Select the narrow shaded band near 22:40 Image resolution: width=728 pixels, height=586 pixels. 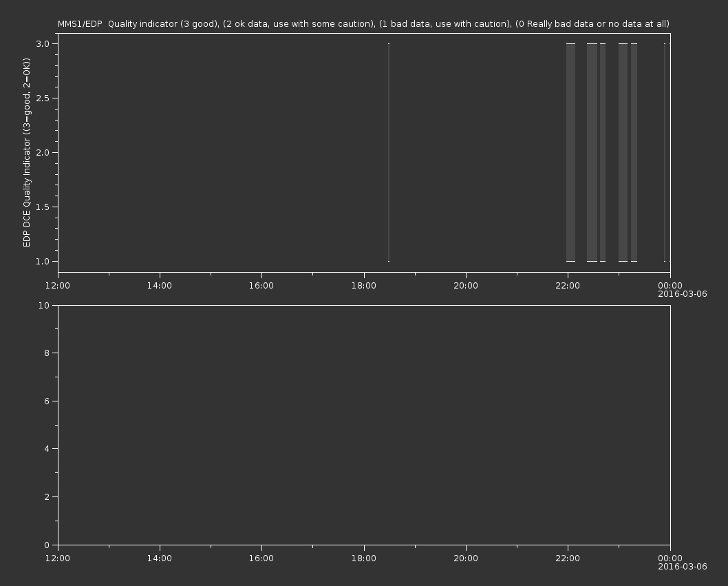click(603, 152)
